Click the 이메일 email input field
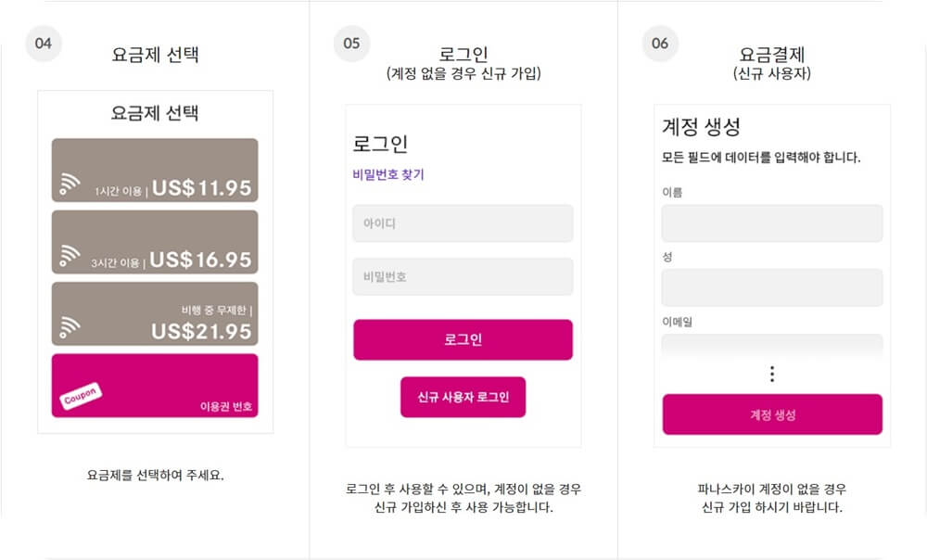This screenshot has width=927, height=560. [772, 346]
